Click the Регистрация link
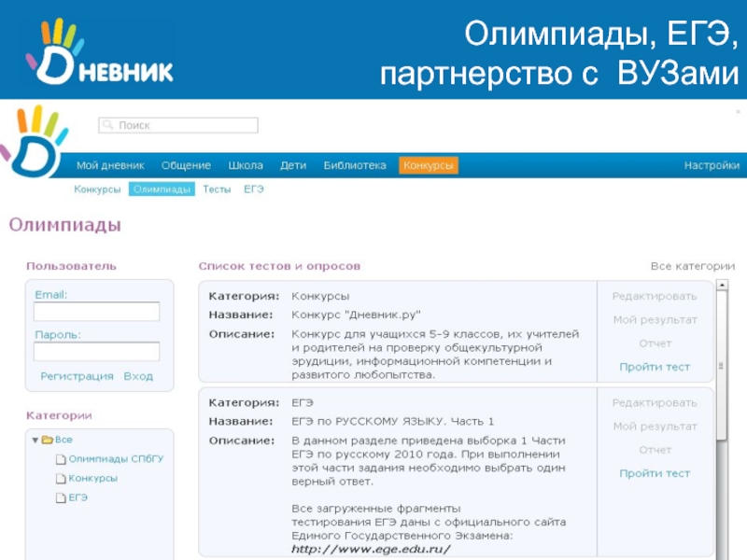This screenshot has width=747, height=560. pos(77,376)
